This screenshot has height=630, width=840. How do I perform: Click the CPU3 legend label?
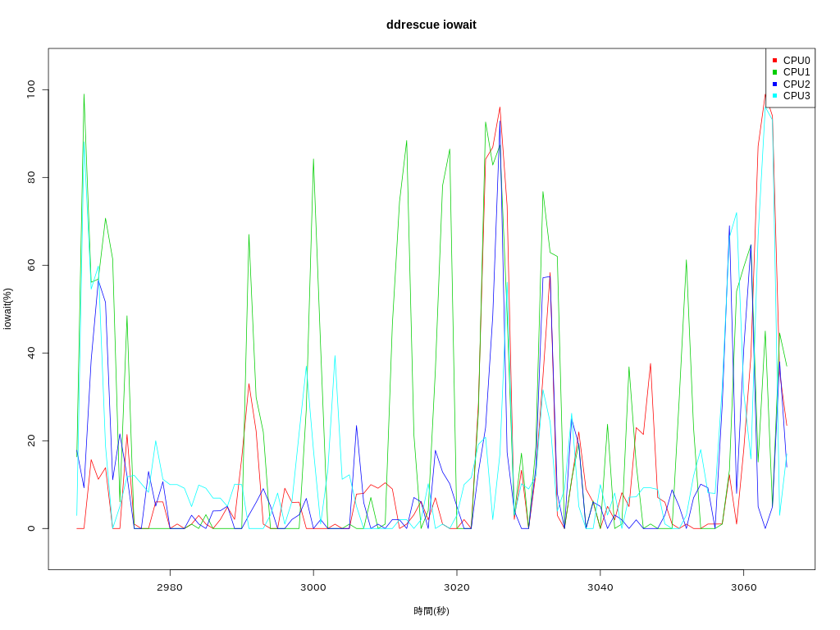point(796,96)
